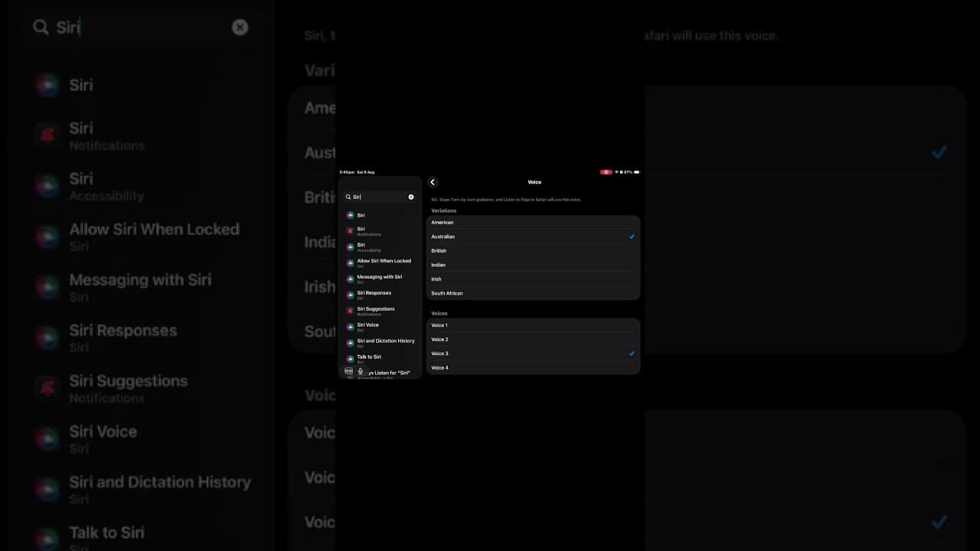This screenshot has height=551, width=980.
Task: Tap the Siri search field
Action: (380, 197)
